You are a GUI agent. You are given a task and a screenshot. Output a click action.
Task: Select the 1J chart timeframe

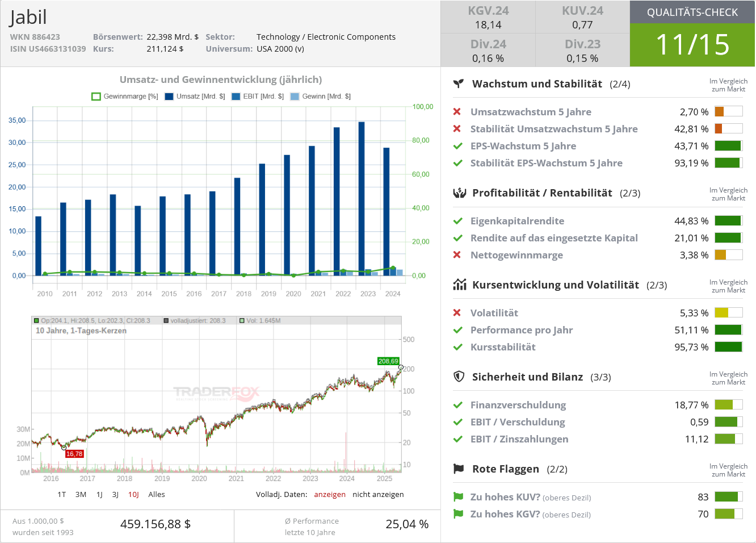99,495
